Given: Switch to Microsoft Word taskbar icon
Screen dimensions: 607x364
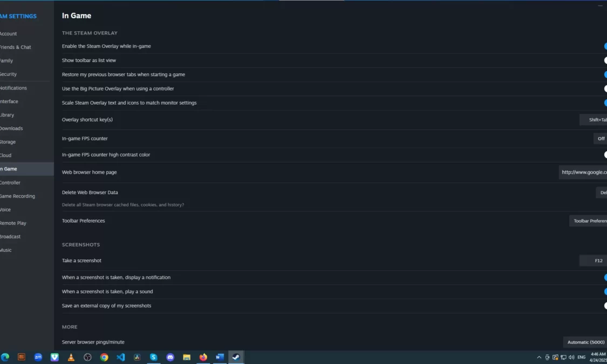Looking at the screenshot, I should click(220, 357).
